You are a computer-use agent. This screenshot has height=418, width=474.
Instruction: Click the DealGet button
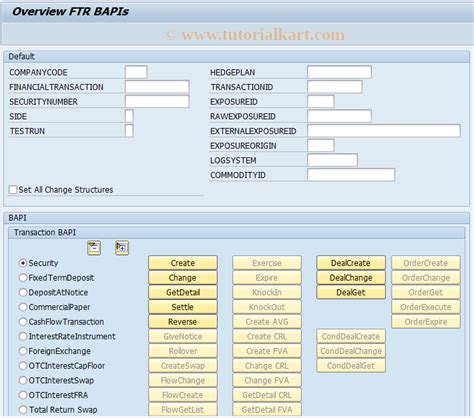[x=351, y=292]
